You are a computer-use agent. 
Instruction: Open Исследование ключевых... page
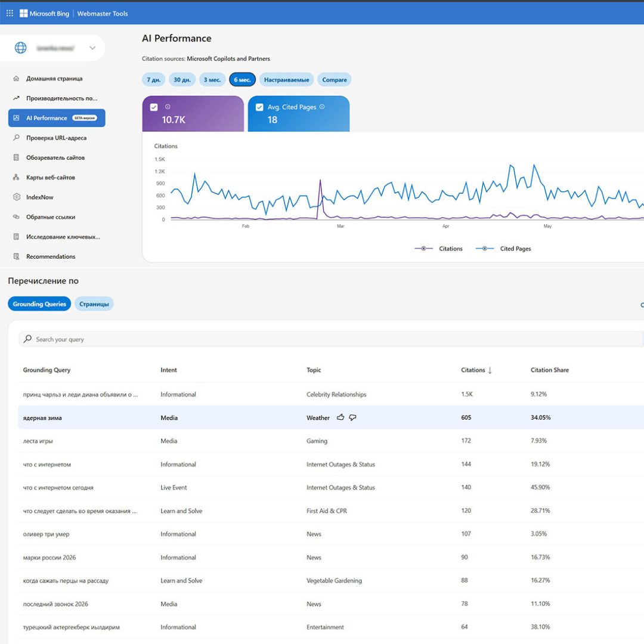63,237
